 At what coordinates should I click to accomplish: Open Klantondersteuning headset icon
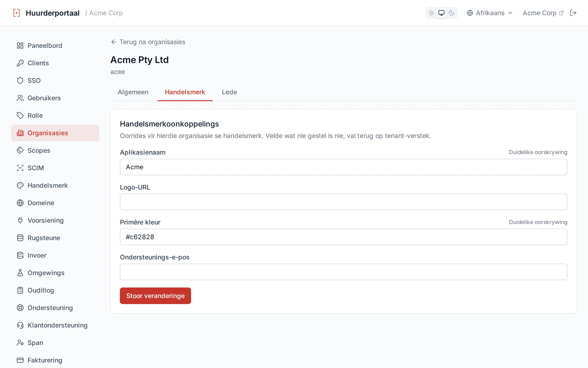point(20,325)
